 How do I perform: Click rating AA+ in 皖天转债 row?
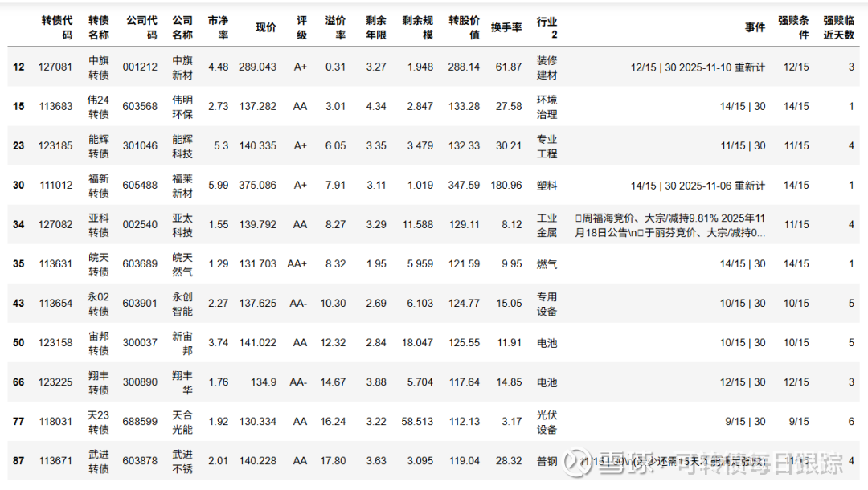point(297,263)
